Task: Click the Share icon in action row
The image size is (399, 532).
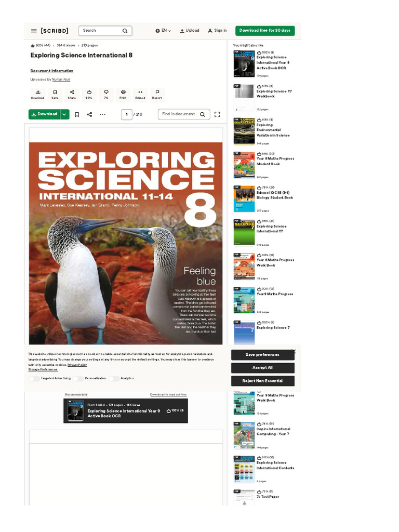Action: (72, 95)
